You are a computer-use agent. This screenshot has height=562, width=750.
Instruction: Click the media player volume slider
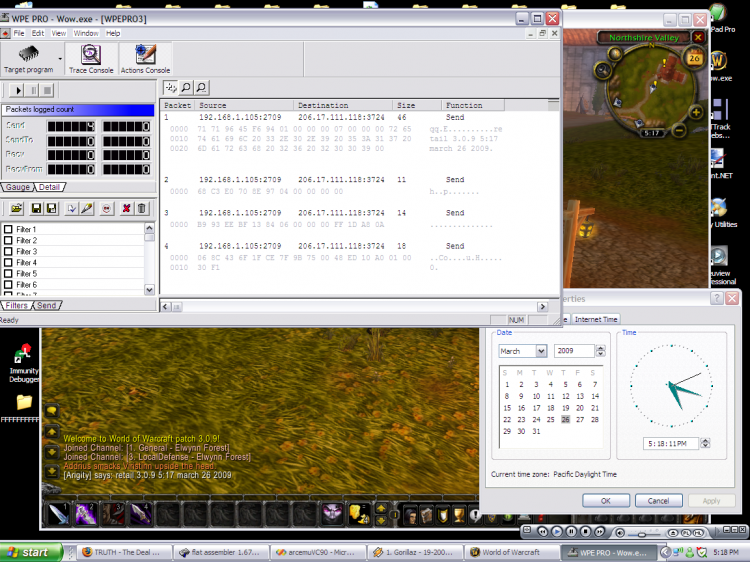coord(641,532)
